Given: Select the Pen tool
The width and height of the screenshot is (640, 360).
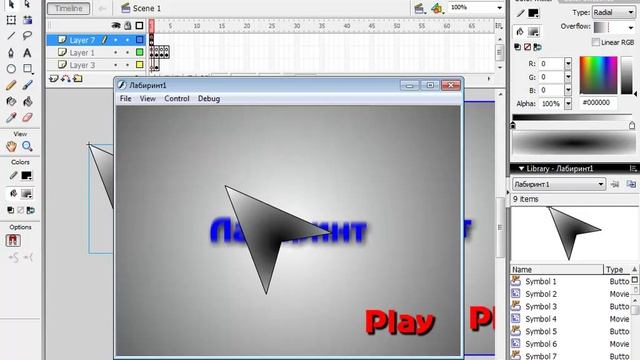Looking at the screenshot, I should tap(11, 52).
